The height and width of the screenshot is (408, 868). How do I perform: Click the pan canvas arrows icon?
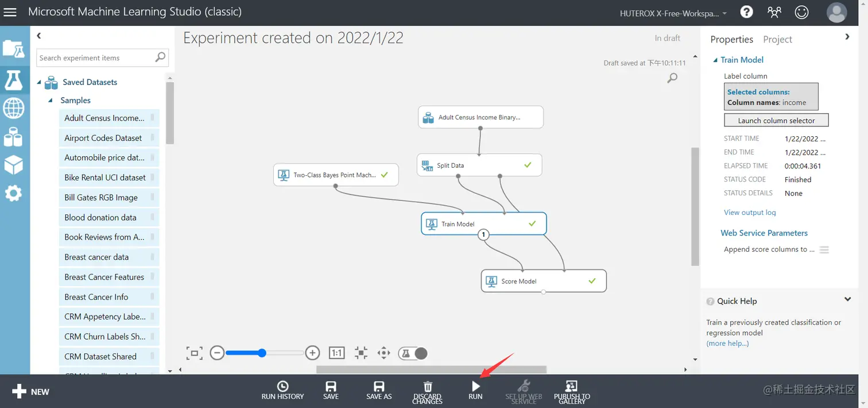click(383, 353)
